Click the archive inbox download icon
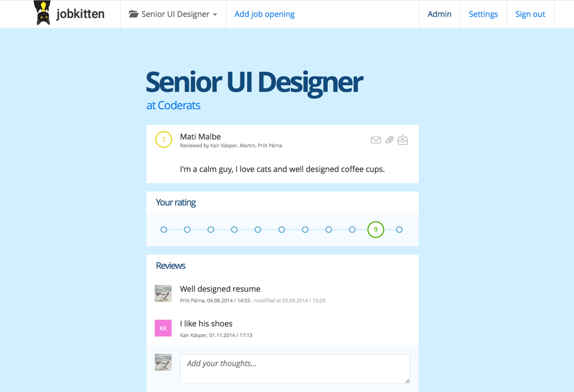This screenshot has width=574, height=392. tap(402, 139)
